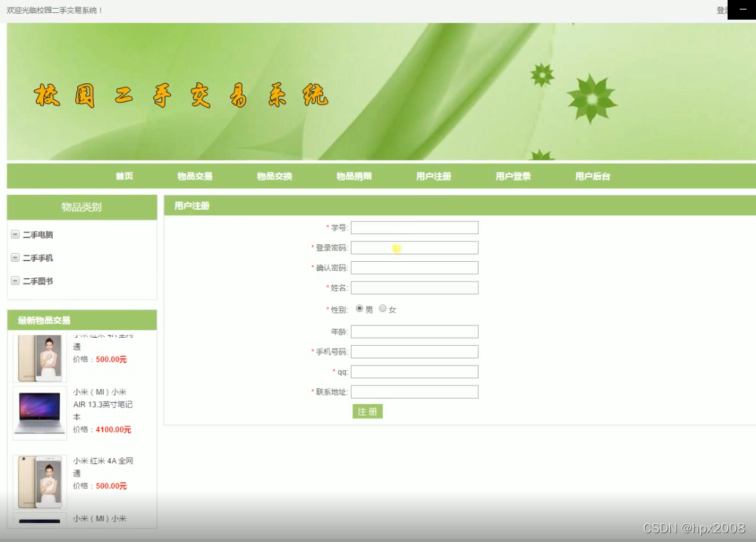756x542 pixels.
Task: Open 物品交换 navigation item
Action: [x=275, y=176]
